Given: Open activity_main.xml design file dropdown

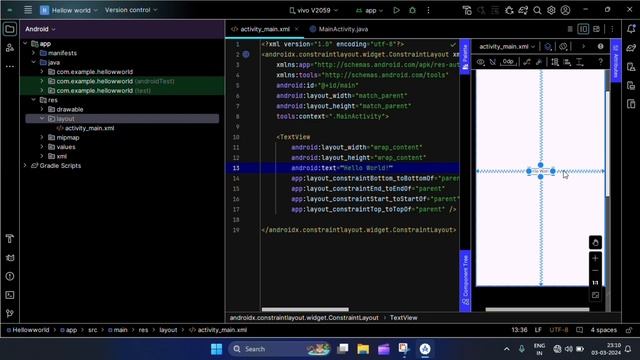Looking at the screenshot, I should click(507, 47).
